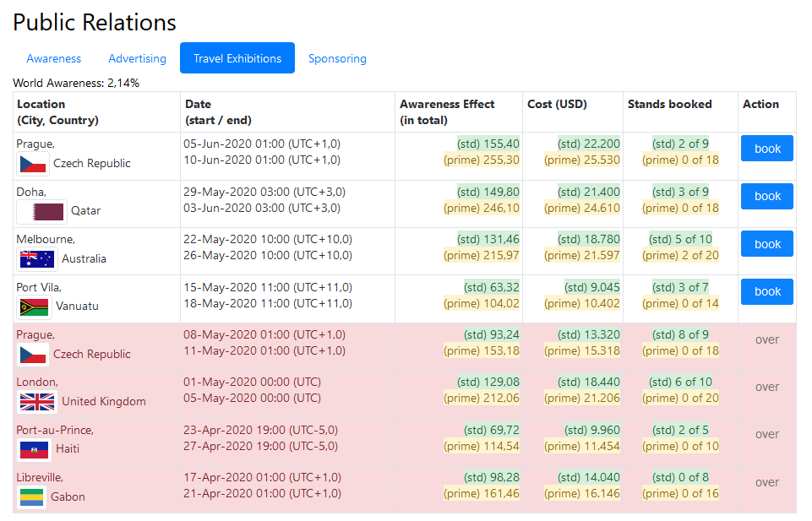Click '(std) 155,40' awareness value
This screenshot has width=812, height=521.
coord(488,144)
